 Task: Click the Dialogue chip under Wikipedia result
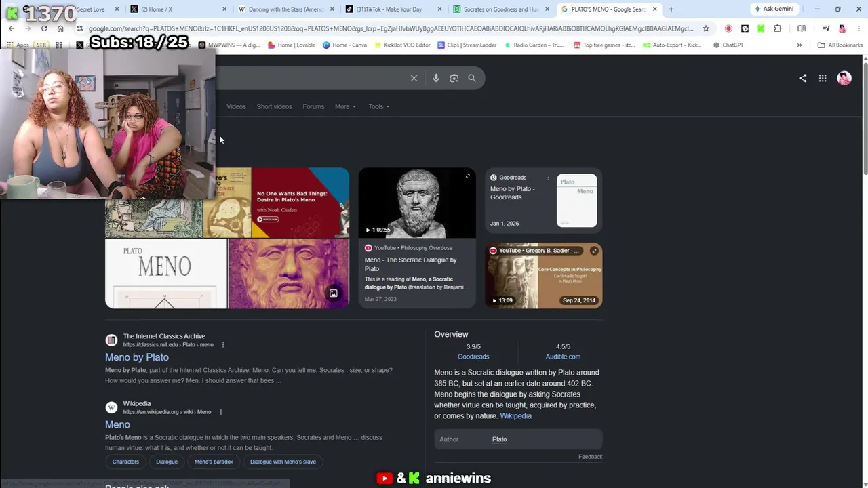[167, 462]
